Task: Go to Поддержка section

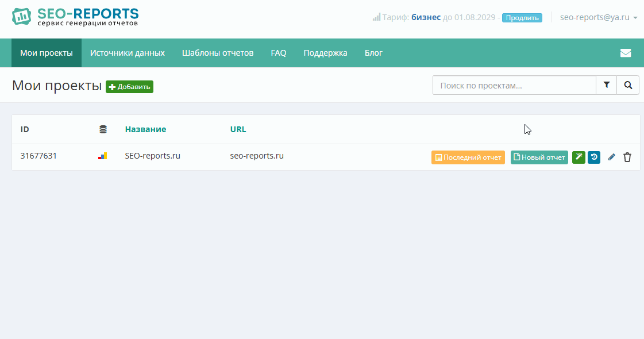Action: pyautogui.click(x=325, y=53)
